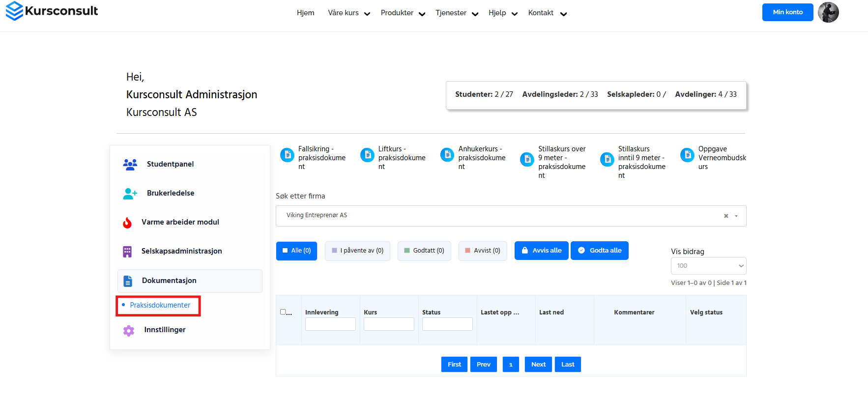Click the Selskapsadministrasjon building icon
The height and width of the screenshot is (398, 868).
point(127,252)
